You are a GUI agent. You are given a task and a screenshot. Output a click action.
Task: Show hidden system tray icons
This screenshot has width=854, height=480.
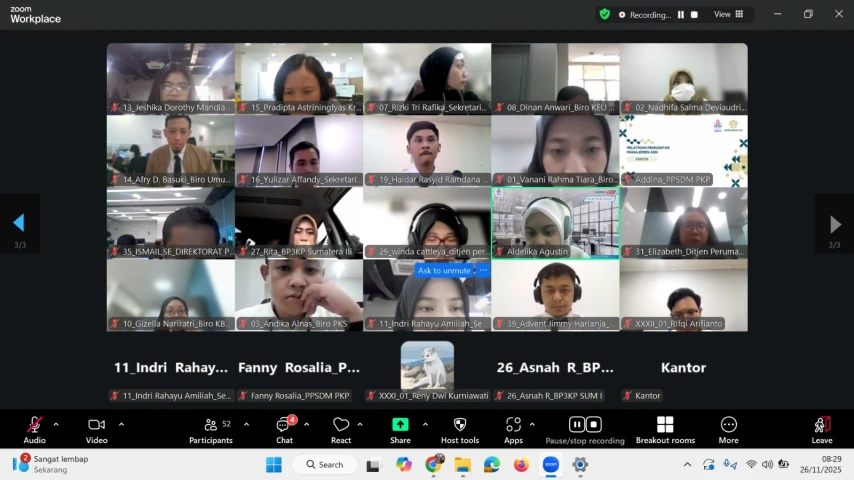pos(687,465)
